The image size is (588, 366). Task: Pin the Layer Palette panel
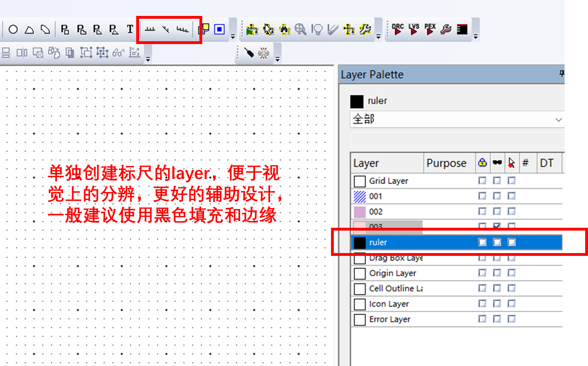pyautogui.click(x=562, y=74)
